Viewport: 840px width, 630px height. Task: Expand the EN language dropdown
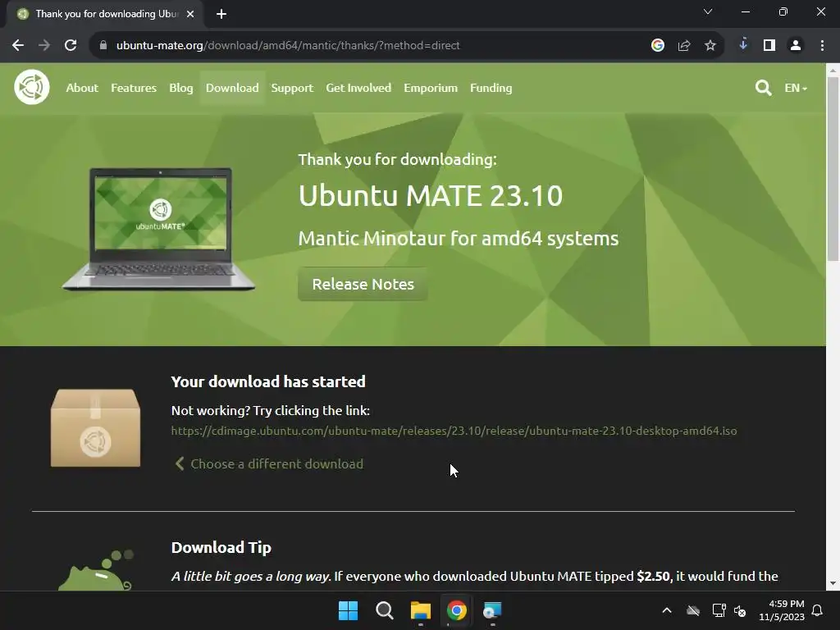[x=796, y=87]
